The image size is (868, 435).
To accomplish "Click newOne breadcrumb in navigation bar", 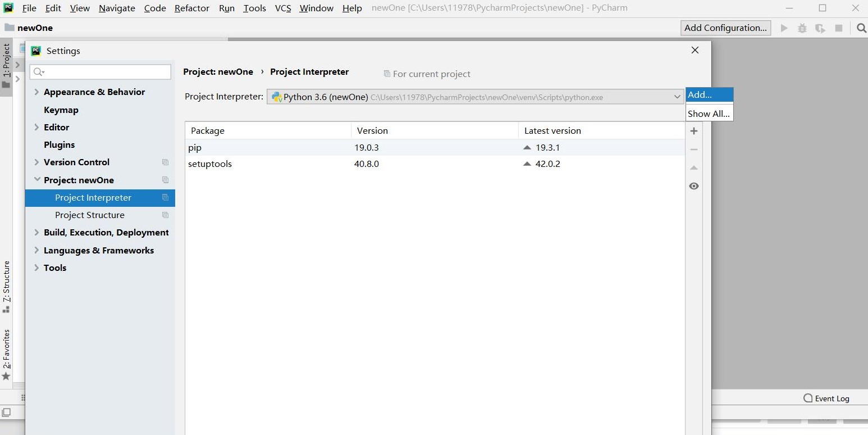I will (x=29, y=28).
